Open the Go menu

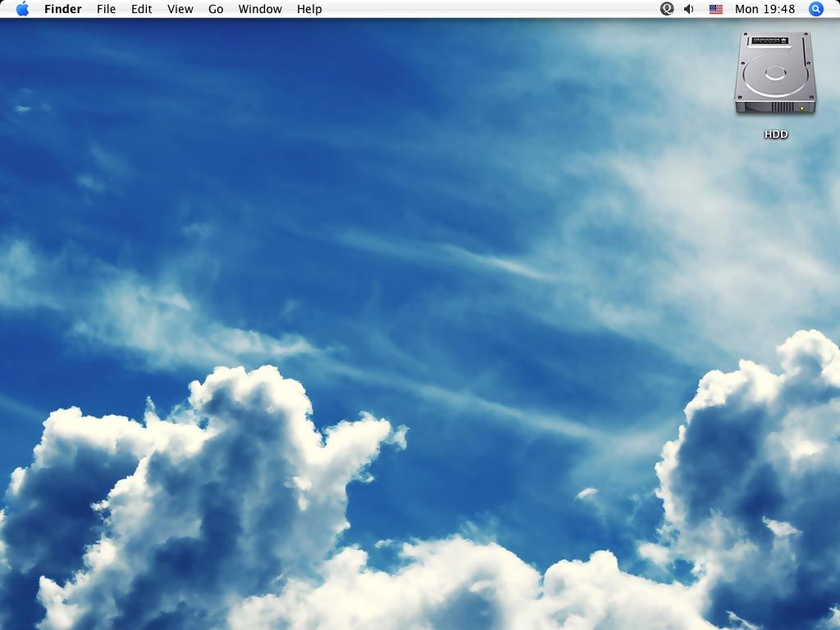(215, 9)
